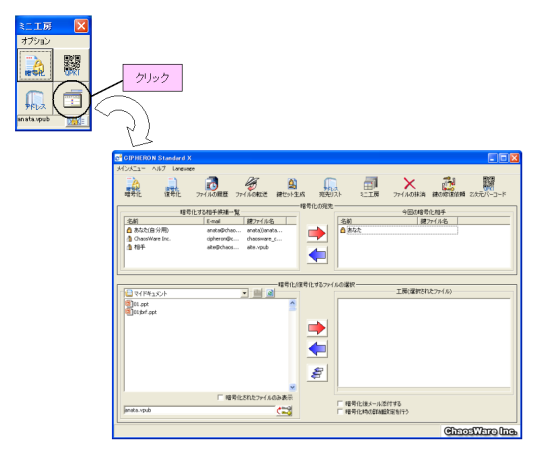Viewport: 545px width, 473px height.
Task: Click the ファイルの転送 file transfer icon
Action: tap(251, 187)
